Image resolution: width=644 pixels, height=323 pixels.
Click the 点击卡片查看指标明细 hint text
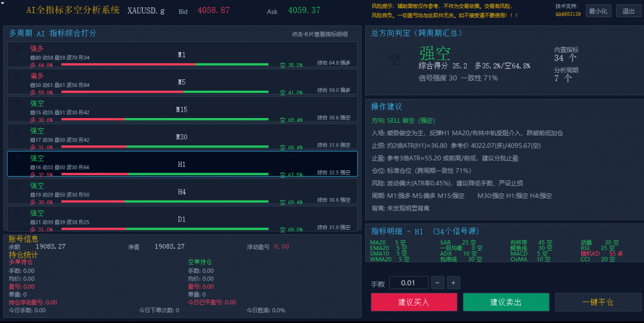coord(320,34)
